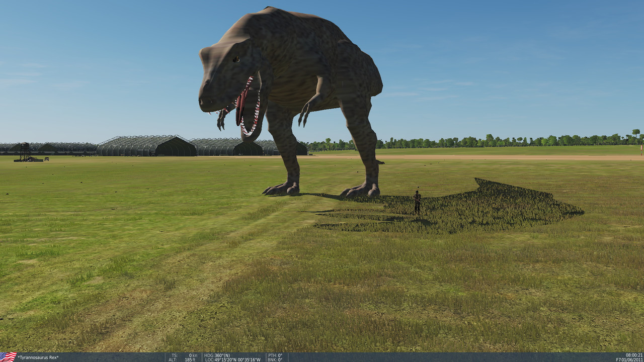Click the soldier standing in the shadow

(417, 202)
